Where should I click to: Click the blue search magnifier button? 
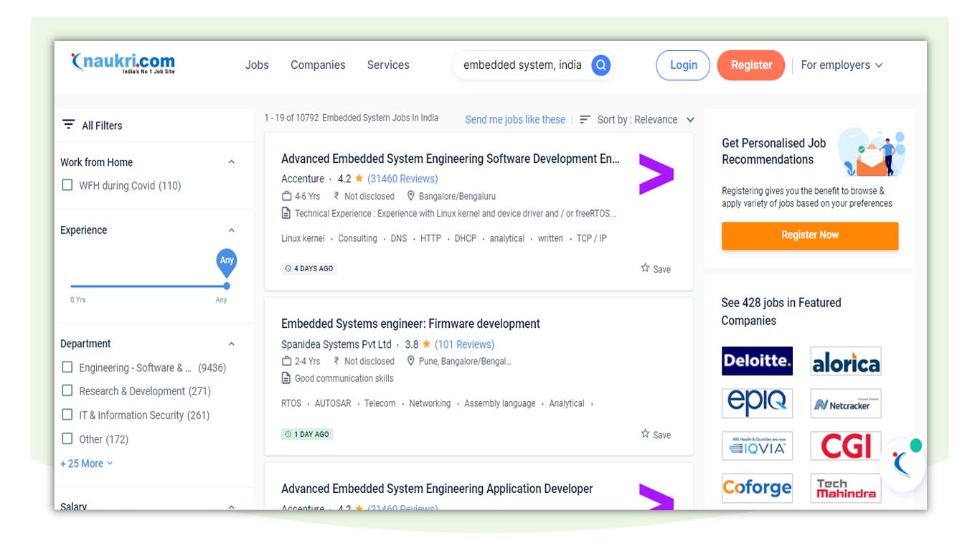pyautogui.click(x=601, y=65)
